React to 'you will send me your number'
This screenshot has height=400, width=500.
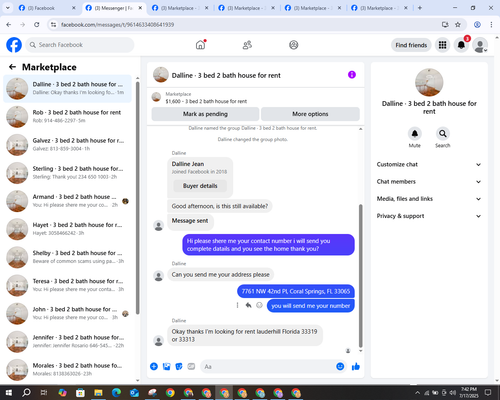[x=259, y=305]
